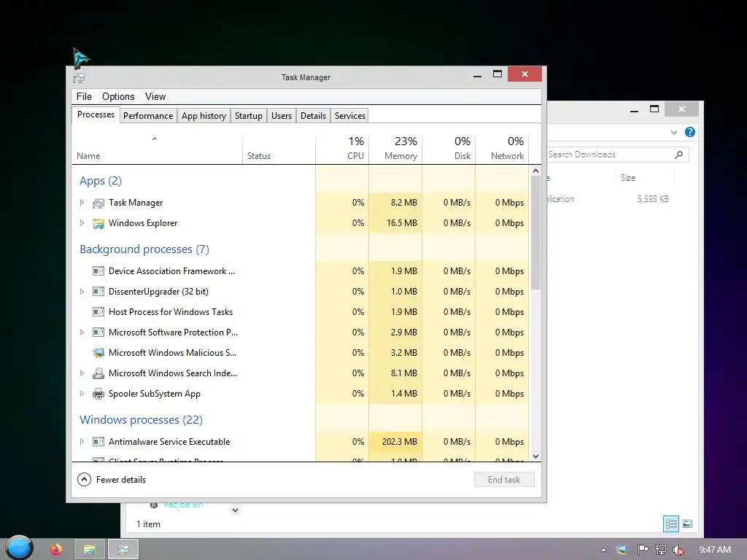Click the Task Manager row icon
The width and height of the screenshot is (747, 560).
pos(98,203)
